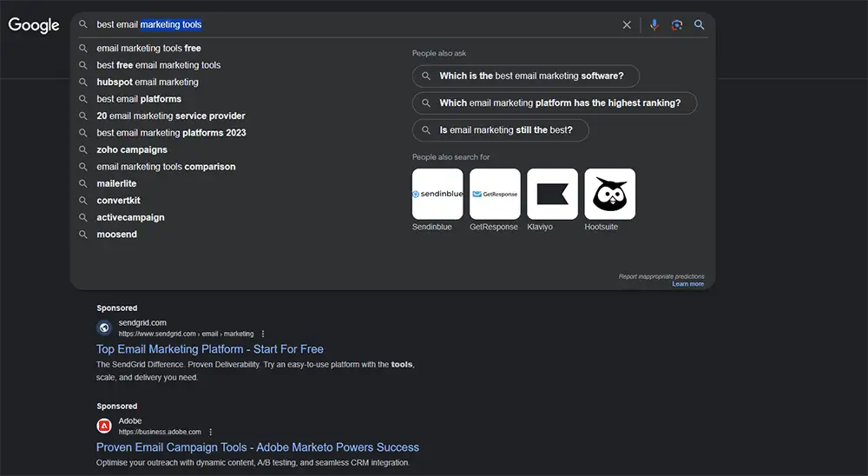Click magnifier icon beside 'best email platforms'
This screenshot has width=868, height=476.
coord(83,99)
